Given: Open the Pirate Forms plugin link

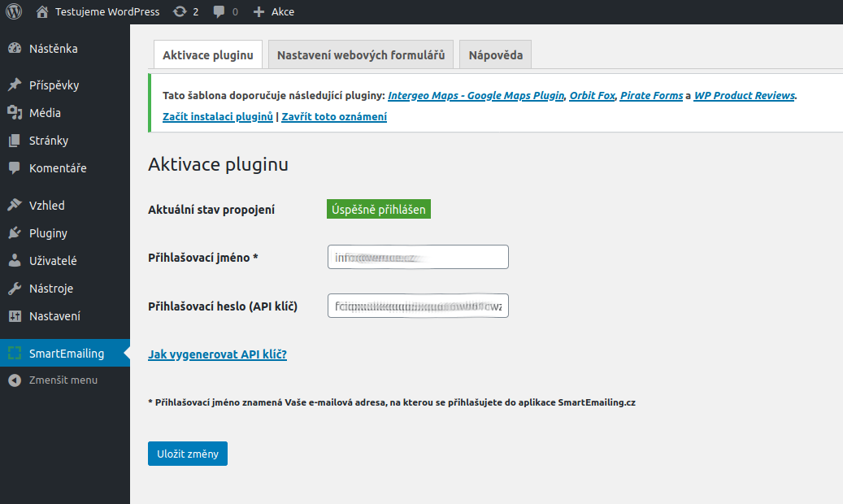Looking at the screenshot, I should pyautogui.click(x=652, y=96).
